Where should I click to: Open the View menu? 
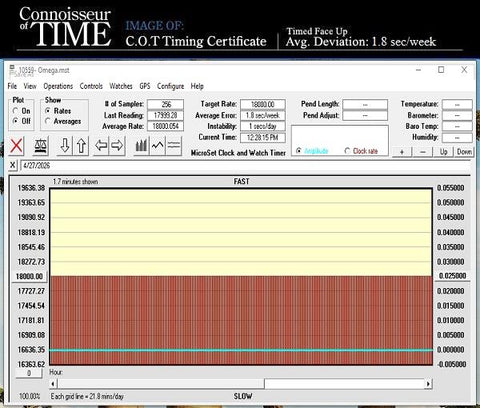point(30,86)
